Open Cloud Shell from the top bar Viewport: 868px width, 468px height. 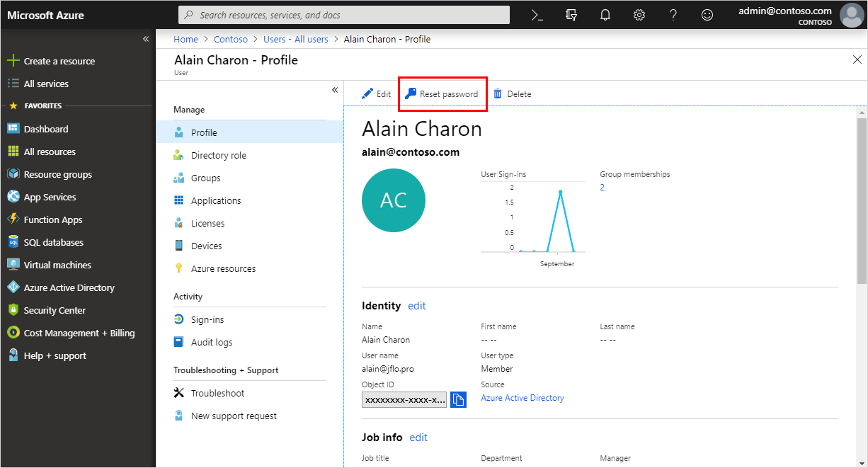coord(537,15)
